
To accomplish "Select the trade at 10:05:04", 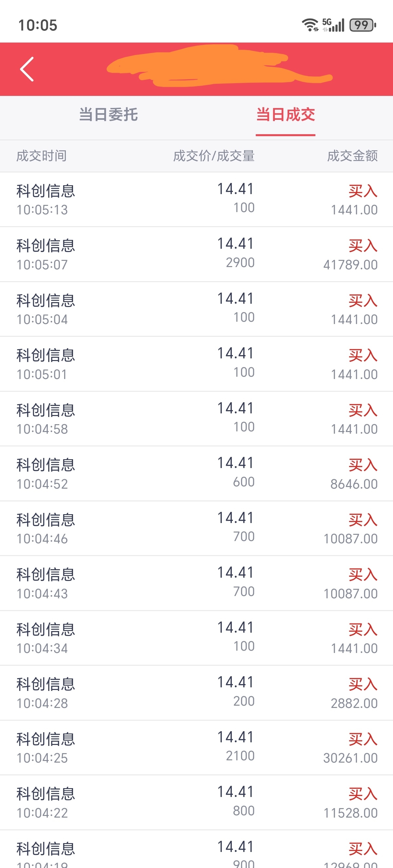I will pyautogui.click(x=196, y=309).
